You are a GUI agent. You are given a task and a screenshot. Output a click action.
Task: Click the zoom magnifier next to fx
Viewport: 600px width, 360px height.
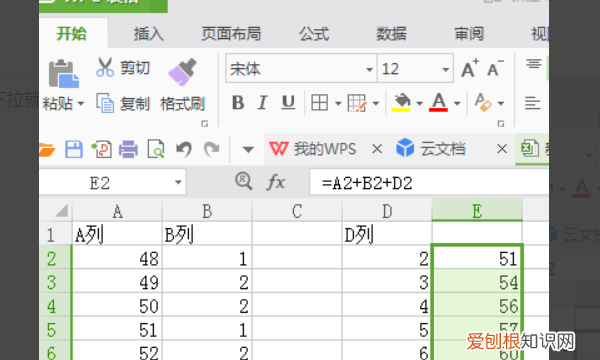point(244,181)
